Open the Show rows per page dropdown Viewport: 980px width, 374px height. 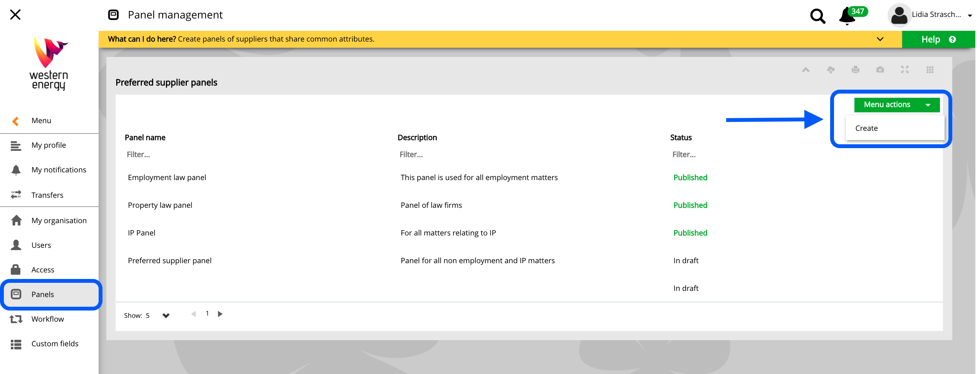pos(166,316)
